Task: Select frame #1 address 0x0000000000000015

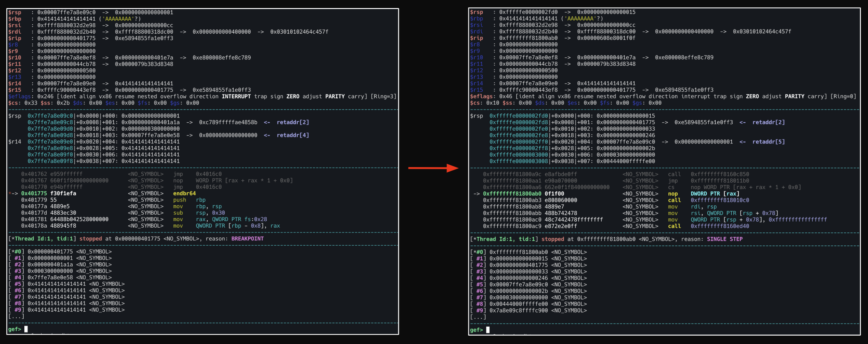Action: tap(519, 259)
